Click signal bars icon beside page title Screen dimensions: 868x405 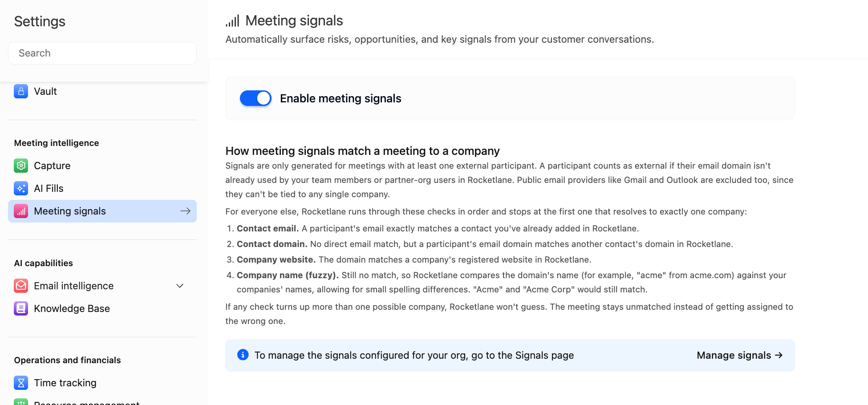coord(232,21)
